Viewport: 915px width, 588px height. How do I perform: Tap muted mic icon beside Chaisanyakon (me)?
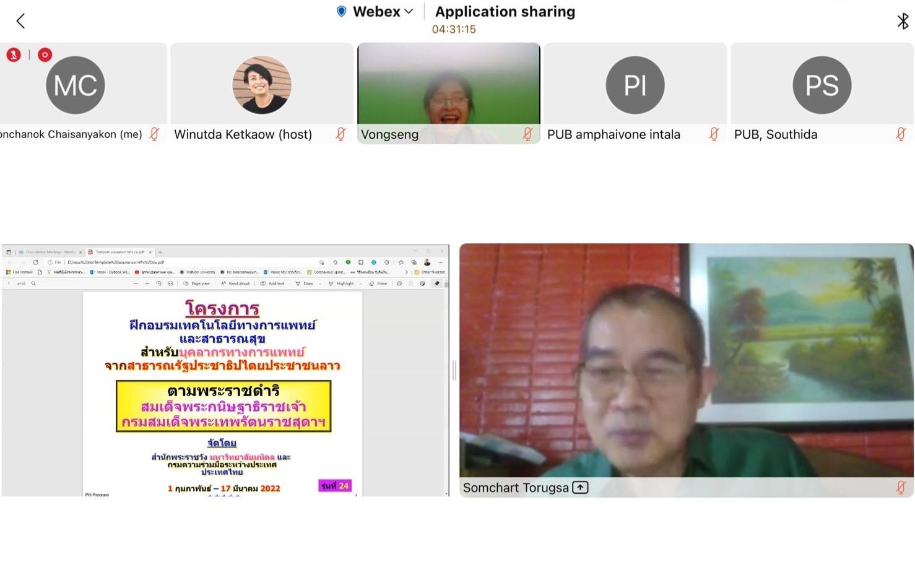(x=154, y=134)
